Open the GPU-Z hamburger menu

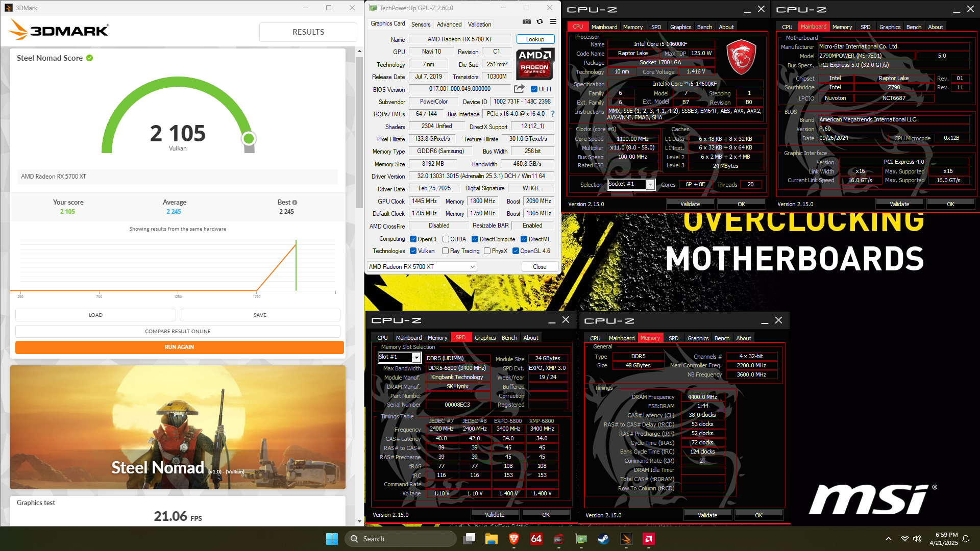(553, 21)
